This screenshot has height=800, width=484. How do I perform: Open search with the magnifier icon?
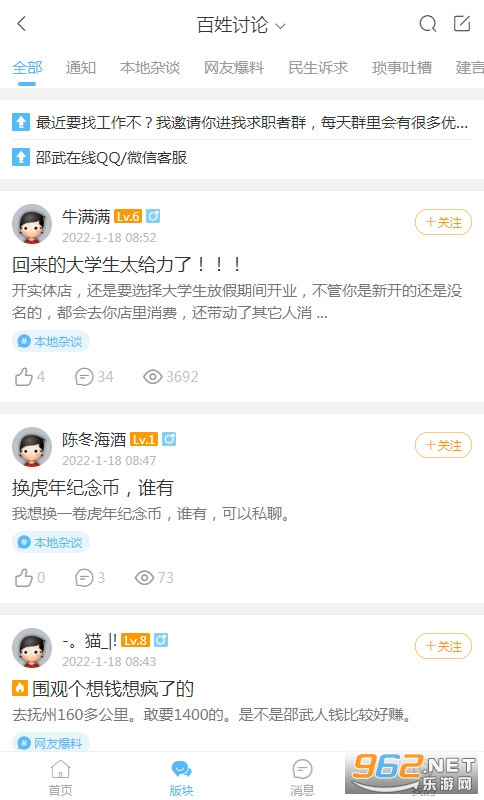pyautogui.click(x=427, y=23)
